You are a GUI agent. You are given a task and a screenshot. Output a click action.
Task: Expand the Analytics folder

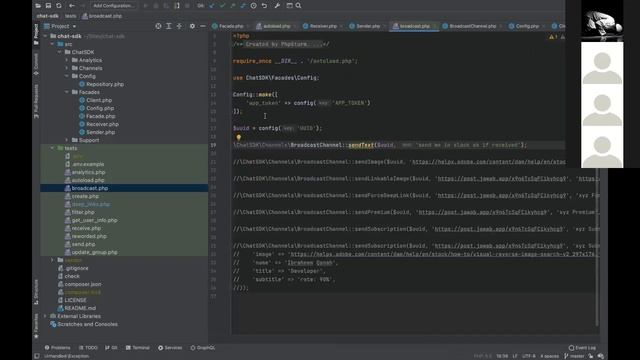(67, 60)
